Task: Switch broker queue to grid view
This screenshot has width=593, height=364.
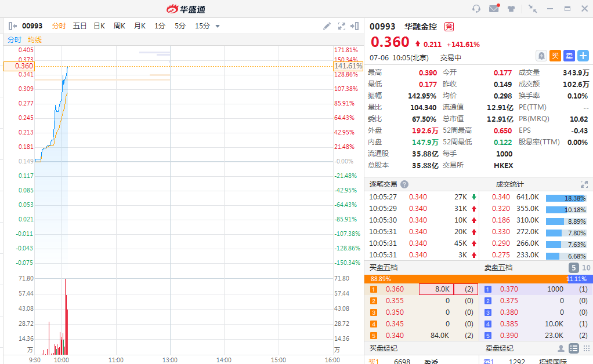Action: (x=587, y=348)
